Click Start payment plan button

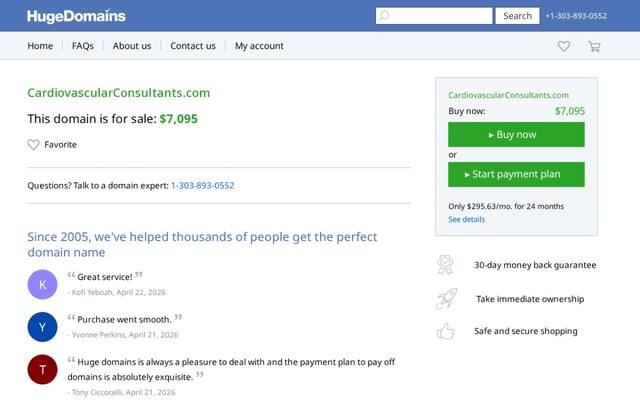516,174
